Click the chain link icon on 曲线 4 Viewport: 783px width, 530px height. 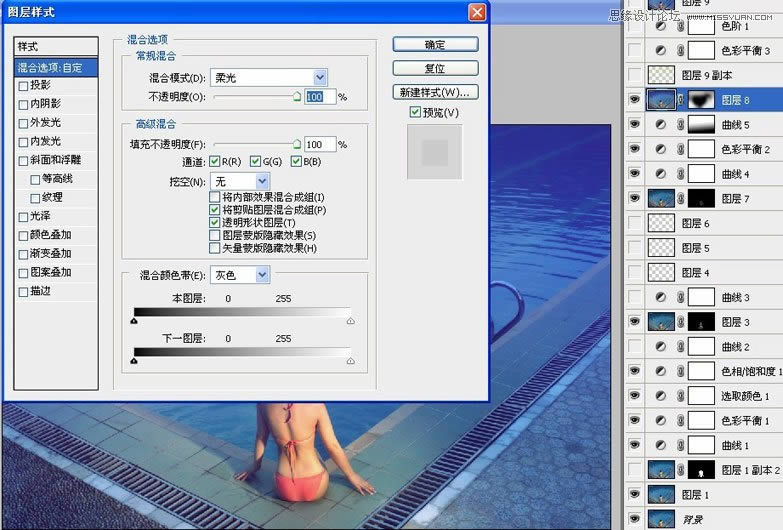coord(680,174)
